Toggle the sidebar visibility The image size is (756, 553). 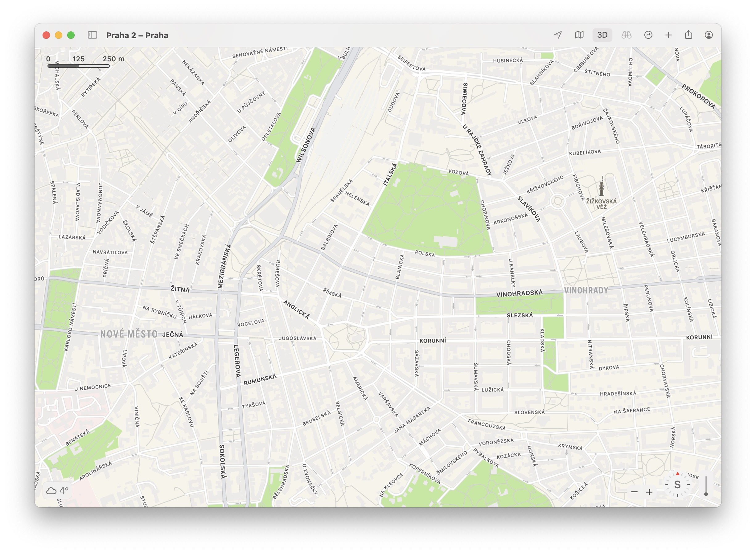point(92,35)
